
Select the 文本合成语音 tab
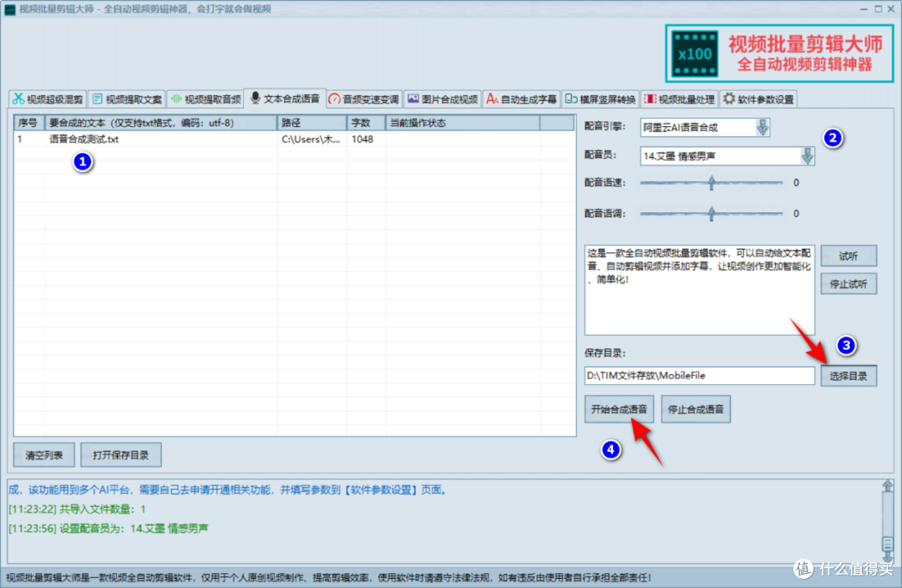(286, 99)
